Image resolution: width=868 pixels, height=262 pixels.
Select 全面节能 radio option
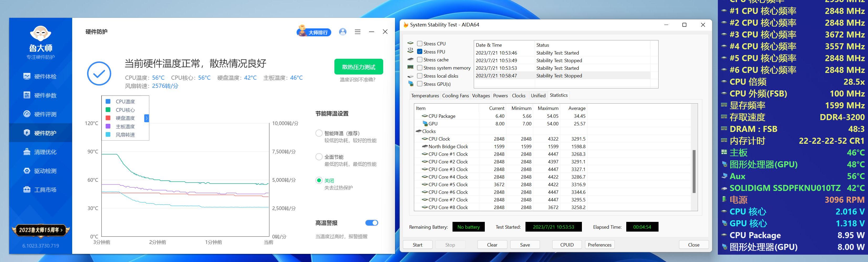point(319,157)
